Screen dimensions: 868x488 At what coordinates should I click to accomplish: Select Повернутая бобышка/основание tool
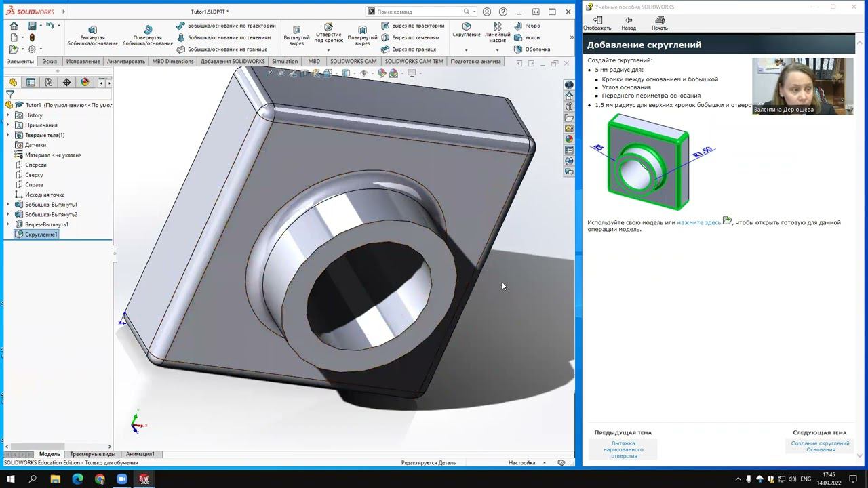click(148, 37)
